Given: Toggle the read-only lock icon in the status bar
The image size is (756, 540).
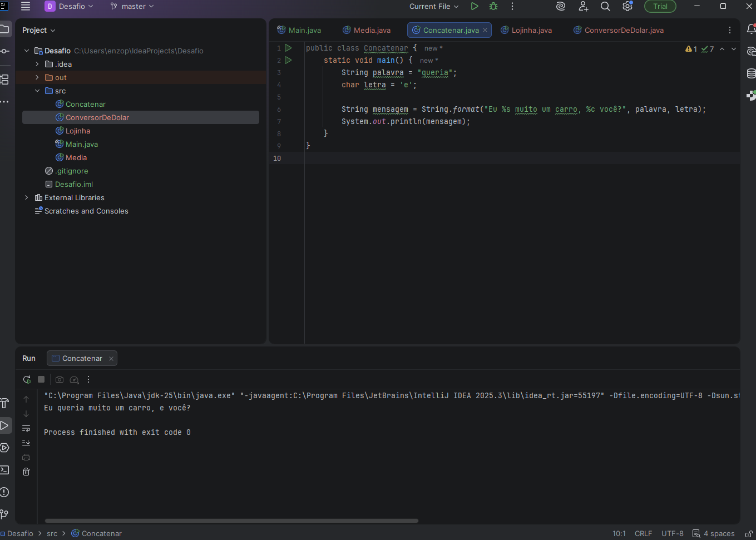Looking at the screenshot, I should pos(749,534).
